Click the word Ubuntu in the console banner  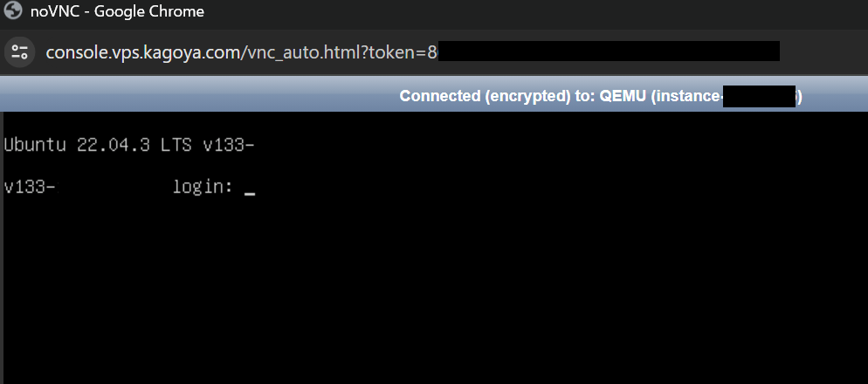pos(35,144)
